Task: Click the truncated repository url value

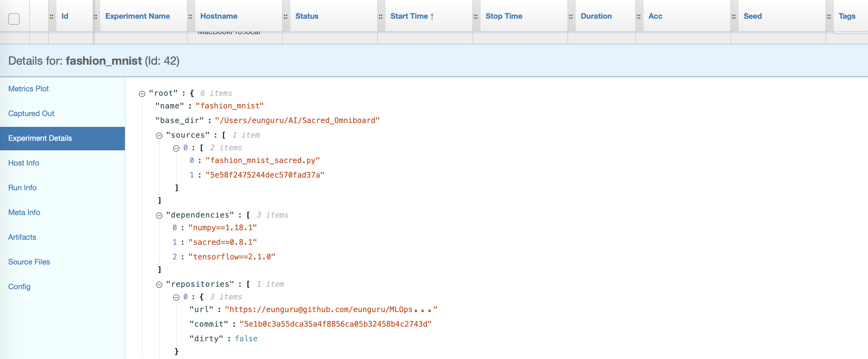Action: tap(331, 310)
